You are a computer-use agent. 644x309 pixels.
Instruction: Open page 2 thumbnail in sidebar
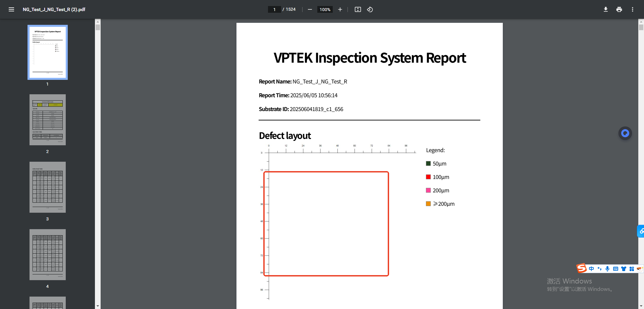pyautogui.click(x=48, y=120)
